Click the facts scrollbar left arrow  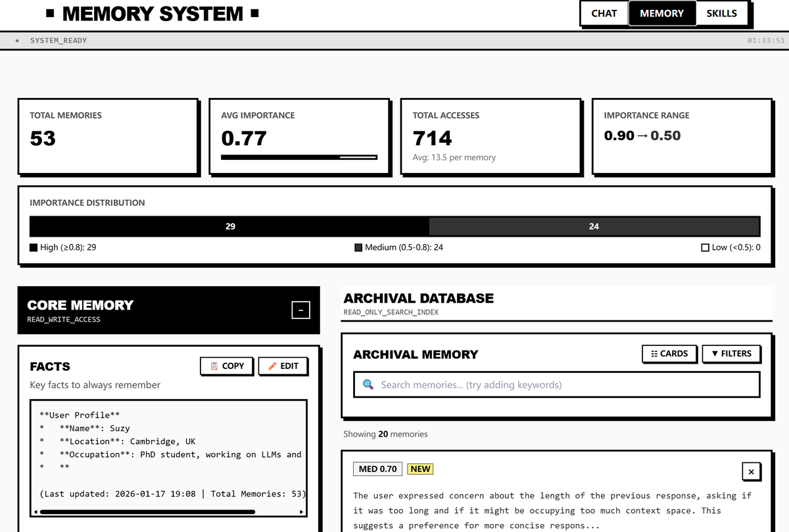[x=37, y=512]
